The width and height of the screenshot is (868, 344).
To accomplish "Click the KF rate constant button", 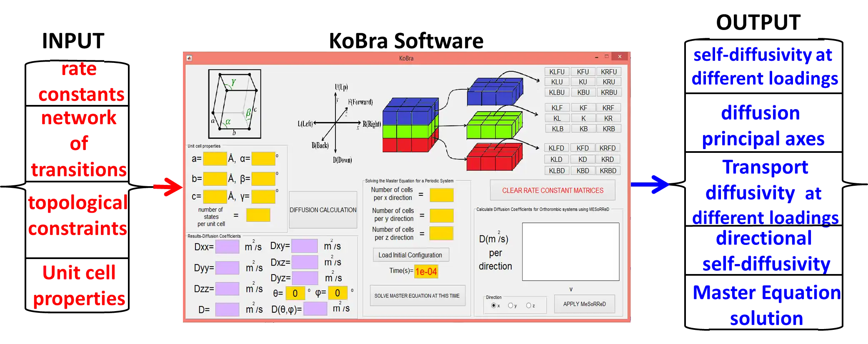I will (583, 108).
